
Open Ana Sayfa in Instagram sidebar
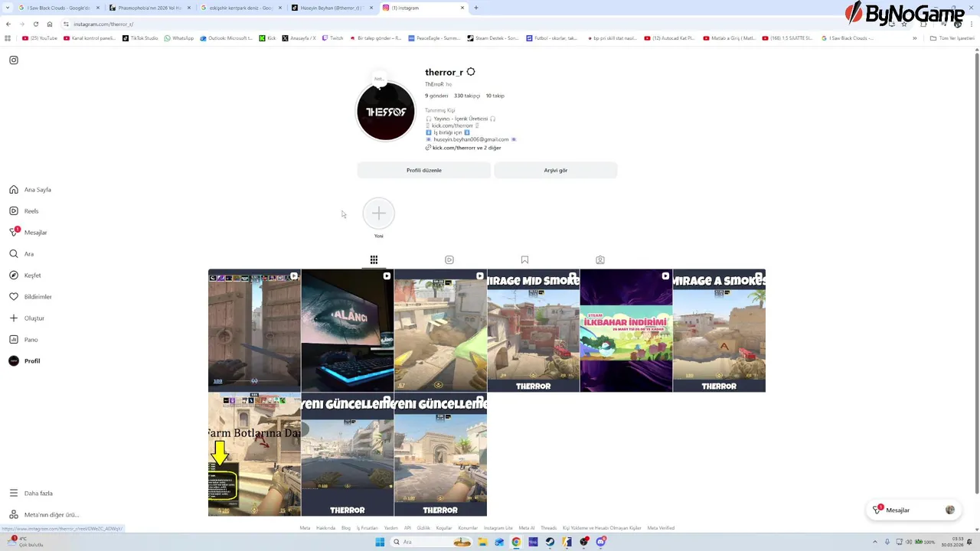pyautogui.click(x=31, y=190)
